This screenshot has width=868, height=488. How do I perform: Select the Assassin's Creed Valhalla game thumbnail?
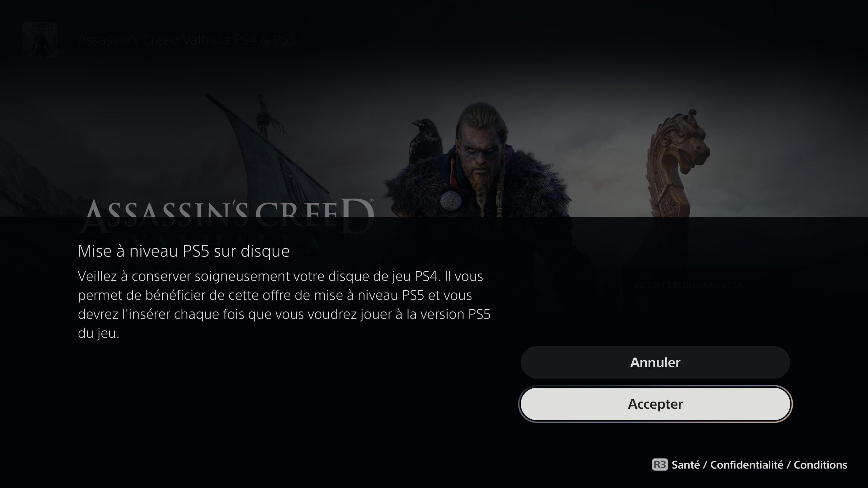[40, 40]
